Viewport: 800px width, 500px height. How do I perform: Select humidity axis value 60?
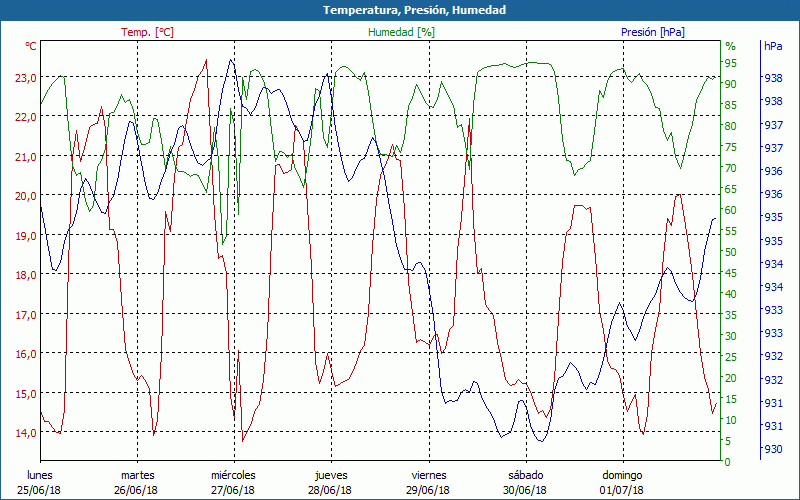coord(731,210)
